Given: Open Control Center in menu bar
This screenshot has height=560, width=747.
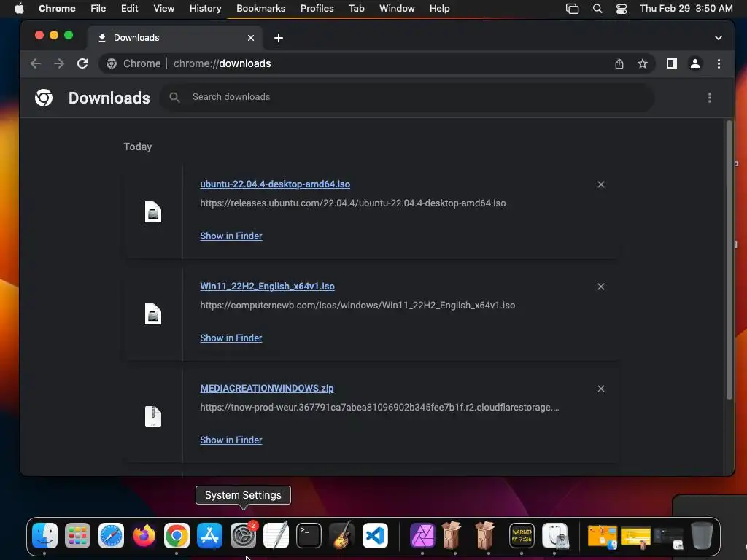Looking at the screenshot, I should [622, 9].
